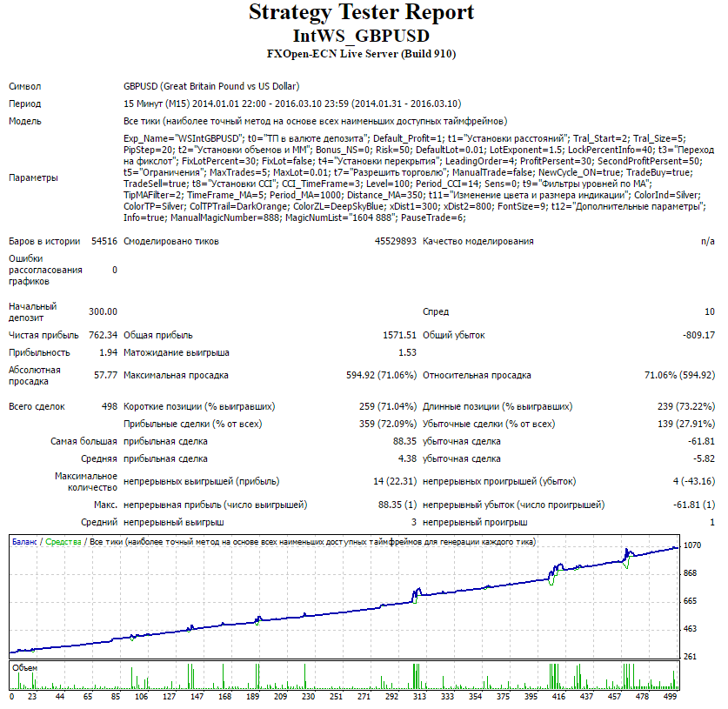Image resolution: width=728 pixels, height=709 pixels.
Task: Select the 1.94 profit factor value
Action: [x=108, y=353]
